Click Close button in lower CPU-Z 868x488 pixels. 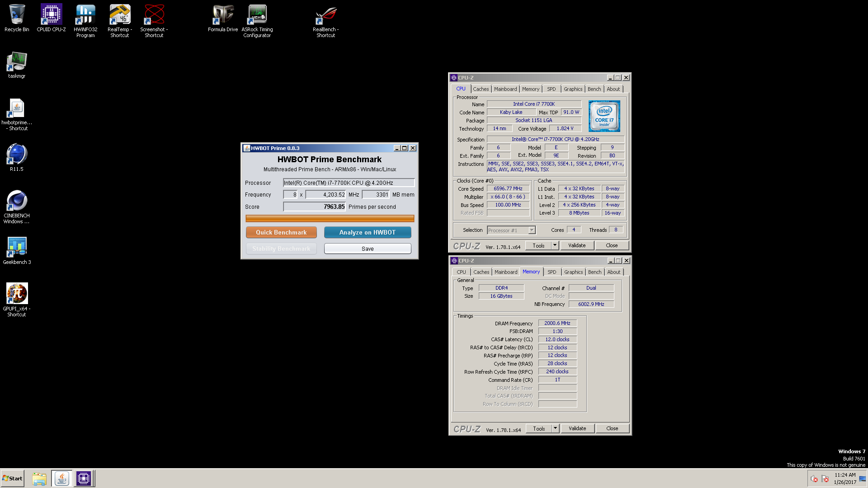click(x=612, y=428)
